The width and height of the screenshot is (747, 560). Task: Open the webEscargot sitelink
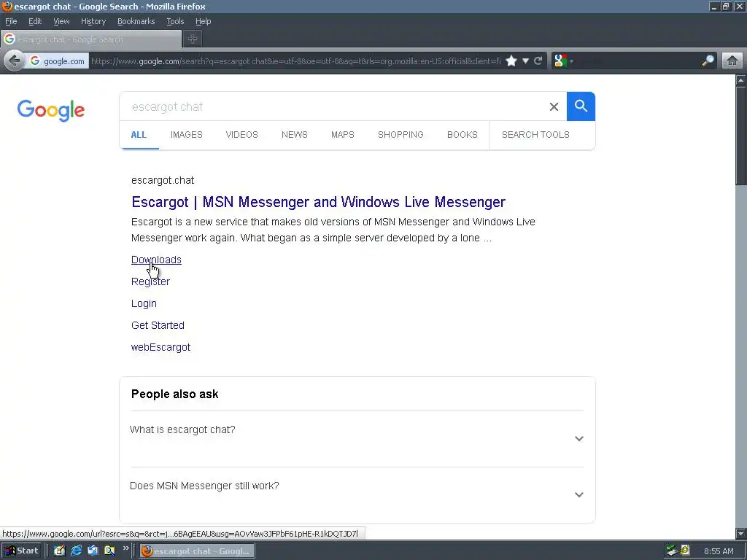160,347
